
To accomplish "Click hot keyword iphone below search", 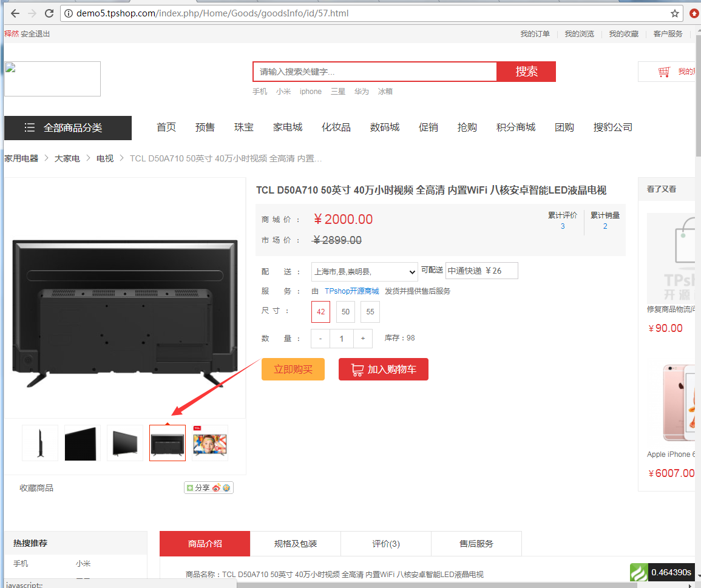I will [311, 92].
